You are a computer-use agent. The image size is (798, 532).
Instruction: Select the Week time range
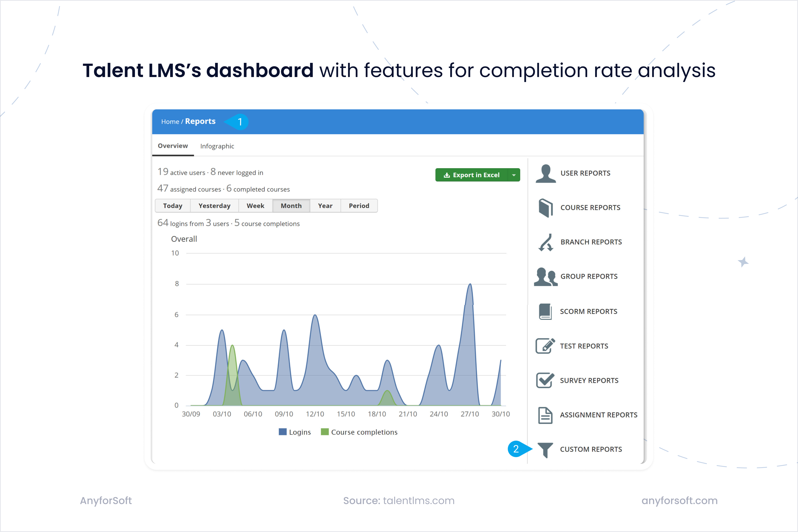255,206
